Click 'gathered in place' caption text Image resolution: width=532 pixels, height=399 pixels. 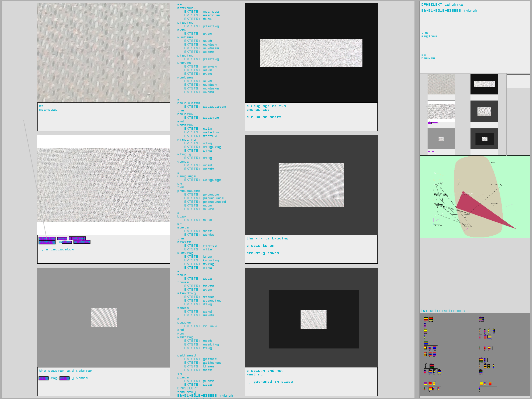point(273,382)
